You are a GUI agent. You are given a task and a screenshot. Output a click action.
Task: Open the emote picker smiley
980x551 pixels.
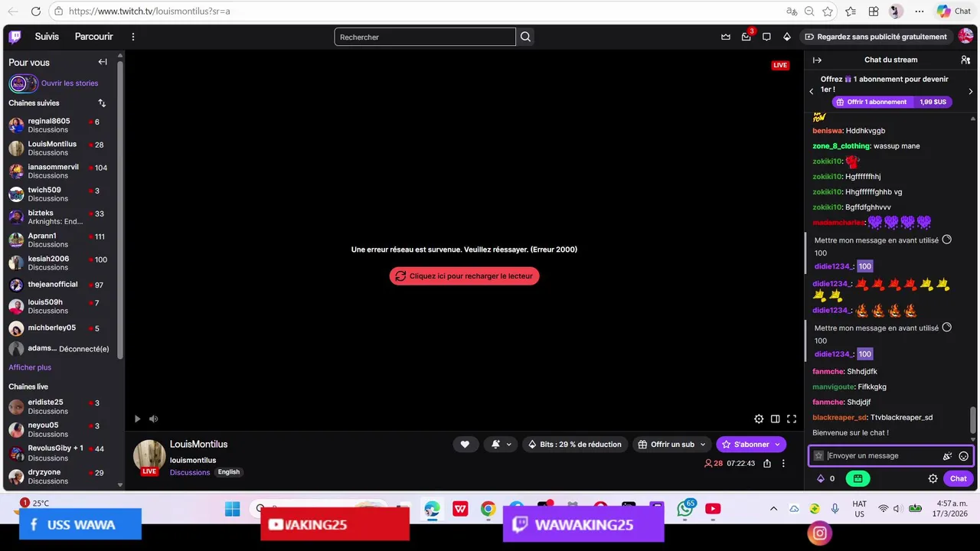click(964, 456)
